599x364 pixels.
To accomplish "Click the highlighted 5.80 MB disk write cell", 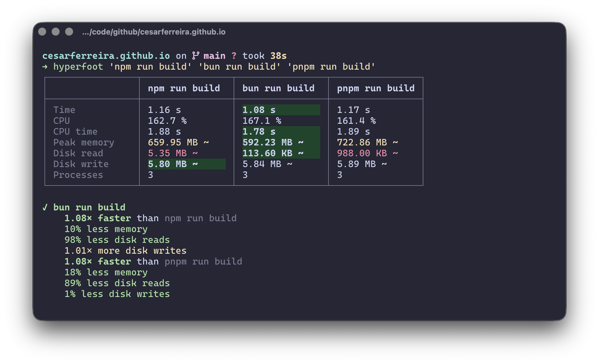I will (x=186, y=164).
